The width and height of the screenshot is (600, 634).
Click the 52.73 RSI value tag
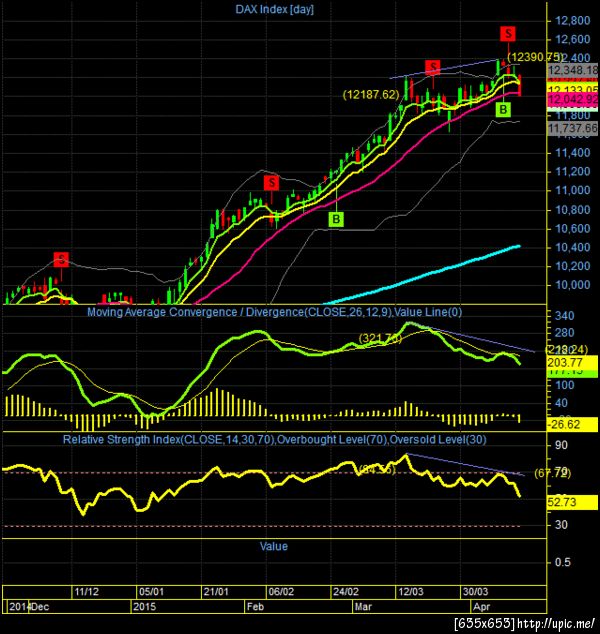point(572,503)
